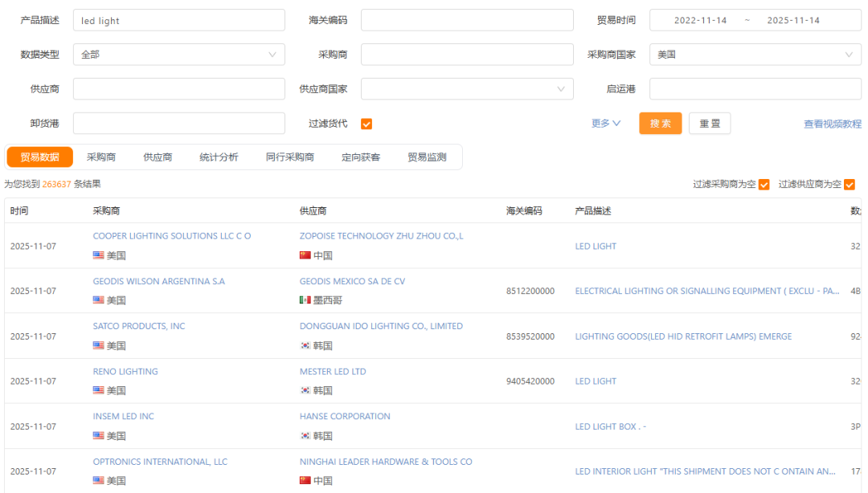Switch to the 采购商 tab
The height and width of the screenshot is (493, 868).
(101, 157)
